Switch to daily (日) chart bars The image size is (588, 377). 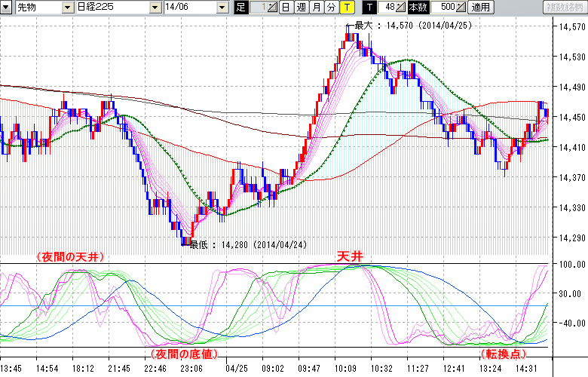pyautogui.click(x=286, y=8)
